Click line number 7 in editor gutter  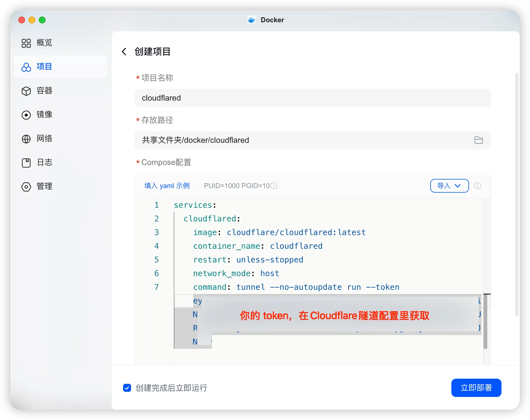point(156,287)
